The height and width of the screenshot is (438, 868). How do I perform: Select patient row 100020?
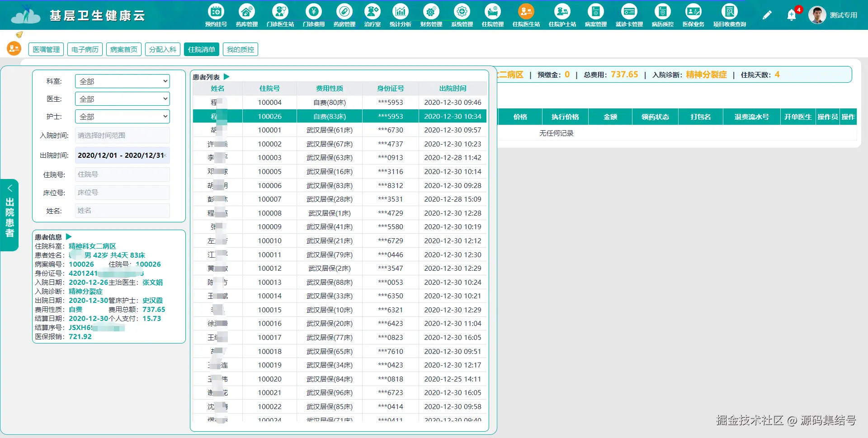click(x=340, y=379)
